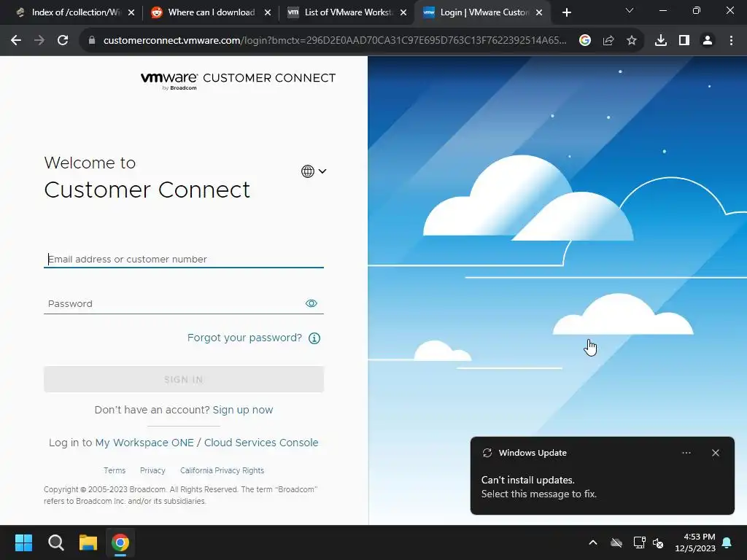The width and height of the screenshot is (747, 560).
Task: Close the Login VMware tab
Action: tap(539, 12)
